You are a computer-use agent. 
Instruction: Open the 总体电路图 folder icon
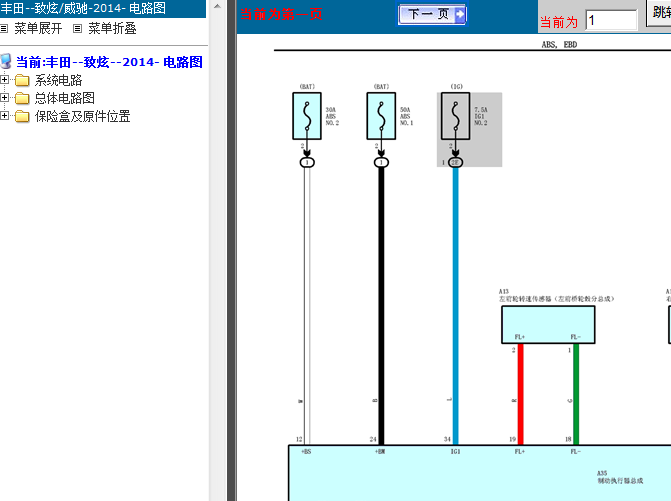pos(22,98)
